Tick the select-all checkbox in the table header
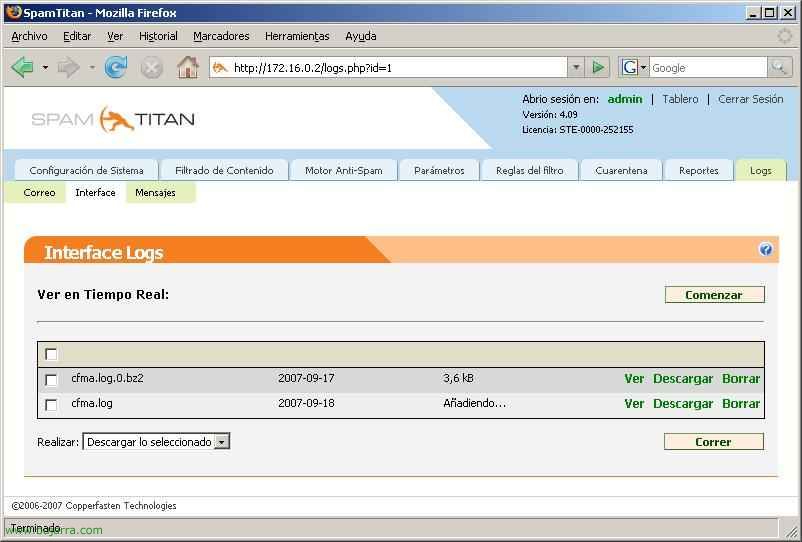Image resolution: width=802 pixels, height=542 pixels. pyautogui.click(x=51, y=354)
